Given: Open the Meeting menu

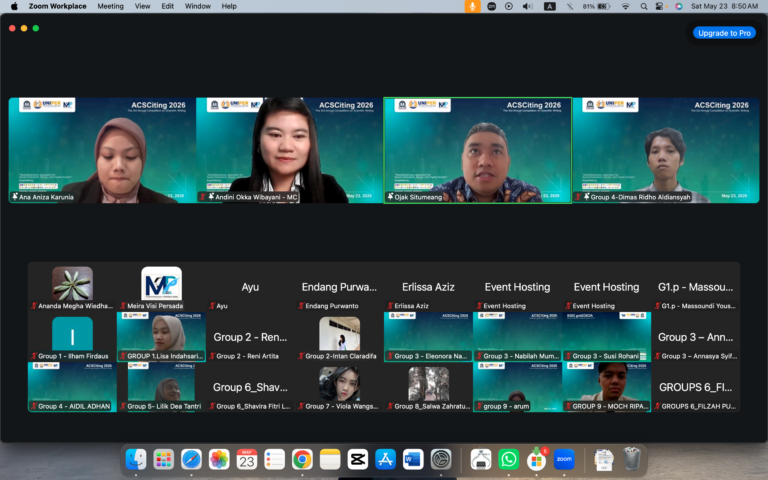Looking at the screenshot, I should click(110, 6).
